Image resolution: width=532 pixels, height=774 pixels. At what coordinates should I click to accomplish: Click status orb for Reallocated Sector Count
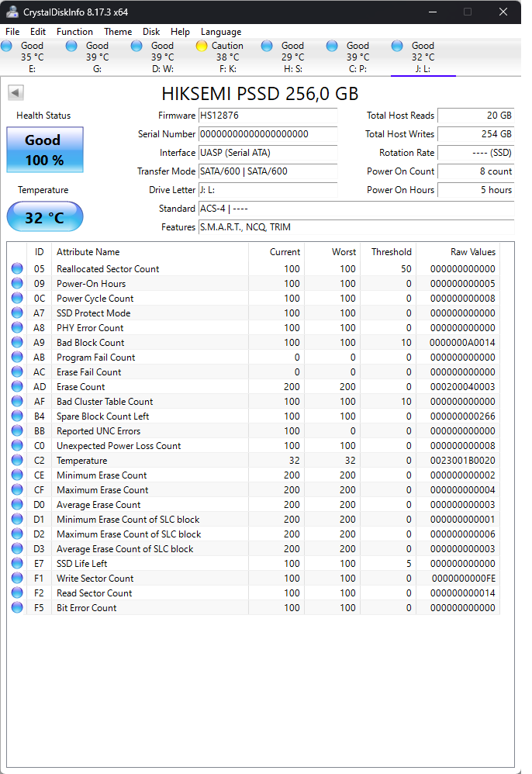tap(17, 268)
